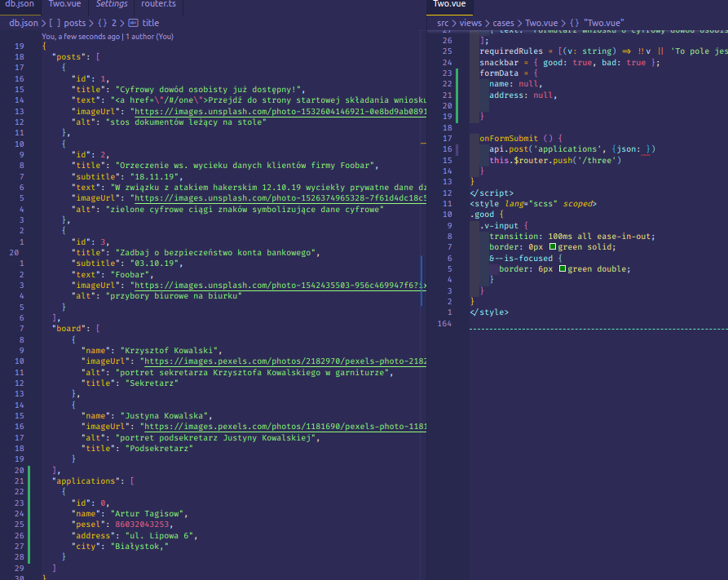Image resolution: width=728 pixels, height=580 pixels.
Task: Click the formData declaration
Action: point(509,73)
